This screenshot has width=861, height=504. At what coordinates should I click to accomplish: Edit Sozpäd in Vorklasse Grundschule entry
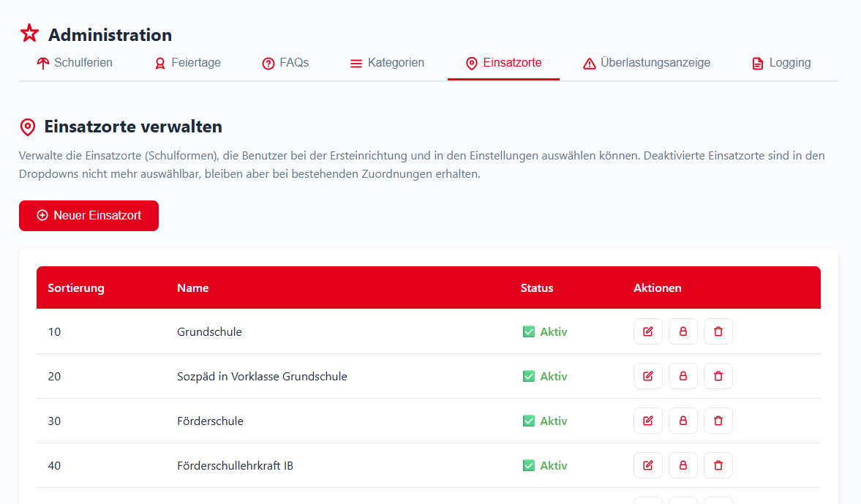648,376
